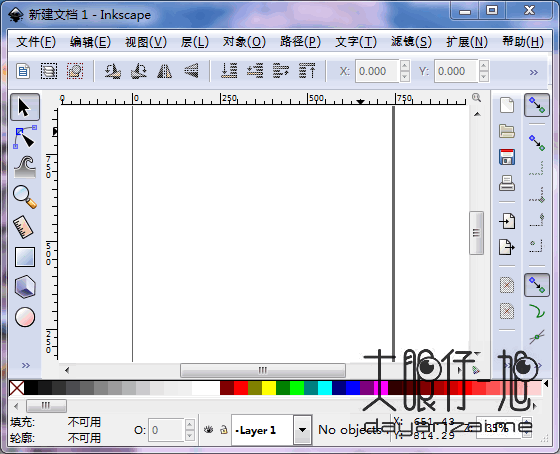Screen dimensions: 560x454
Task: Expand the toolbox overflow chevron
Action: 25,365
